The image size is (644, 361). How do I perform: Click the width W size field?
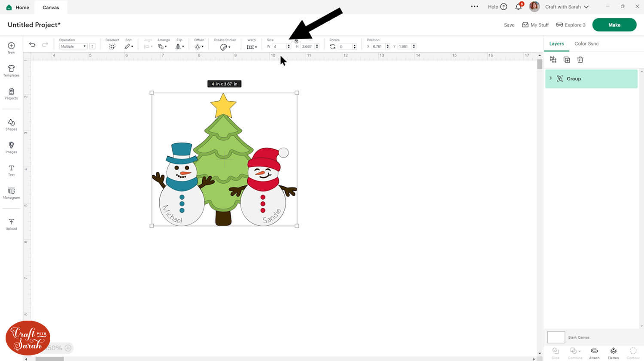279,46
